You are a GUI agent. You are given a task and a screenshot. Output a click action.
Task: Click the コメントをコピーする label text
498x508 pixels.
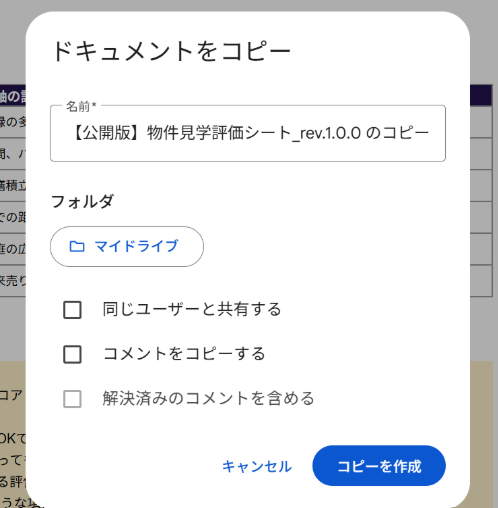[184, 354]
